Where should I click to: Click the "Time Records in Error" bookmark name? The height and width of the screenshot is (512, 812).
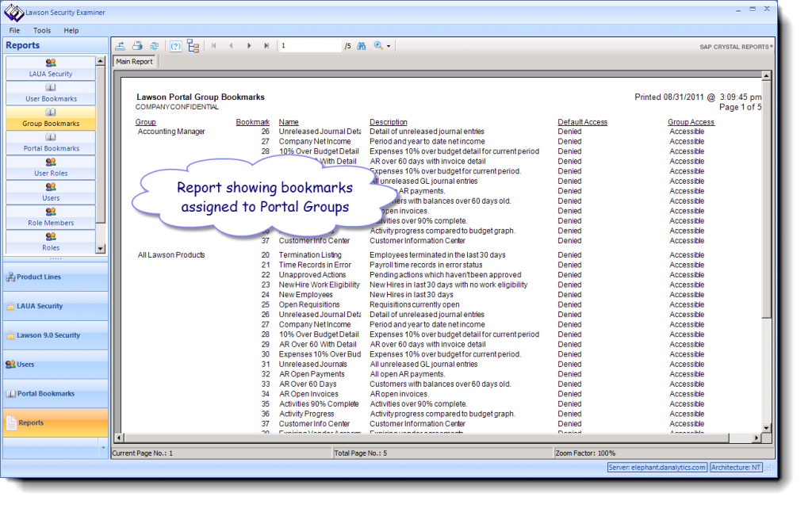[x=315, y=265]
